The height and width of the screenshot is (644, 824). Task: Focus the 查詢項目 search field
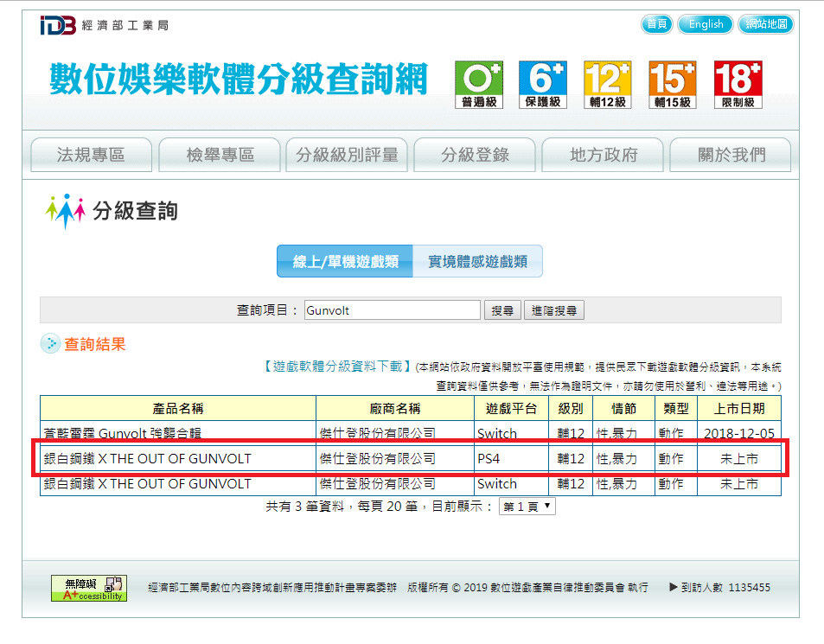click(392, 310)
